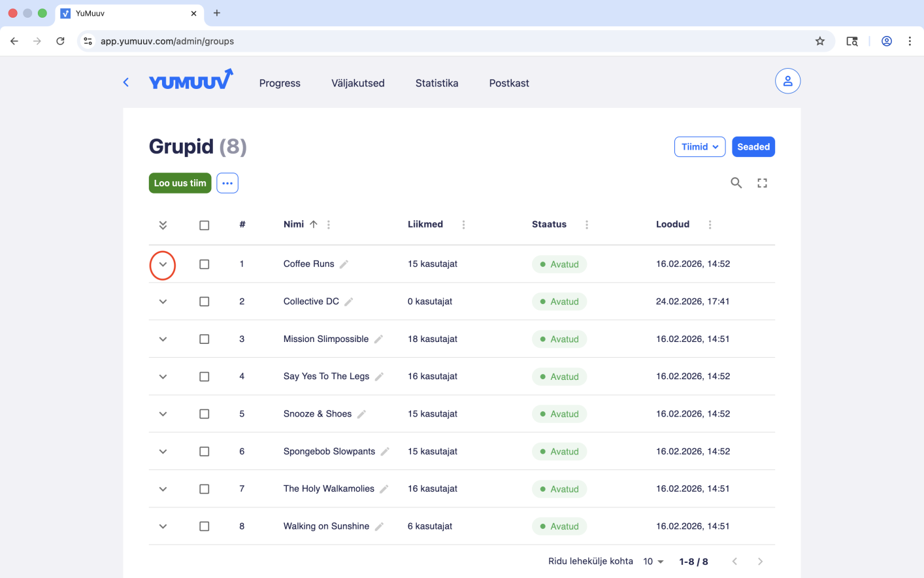Screen dimensions: 924x578
Task: Open the Väljakutsed menu item
Action: pos(357,83)
